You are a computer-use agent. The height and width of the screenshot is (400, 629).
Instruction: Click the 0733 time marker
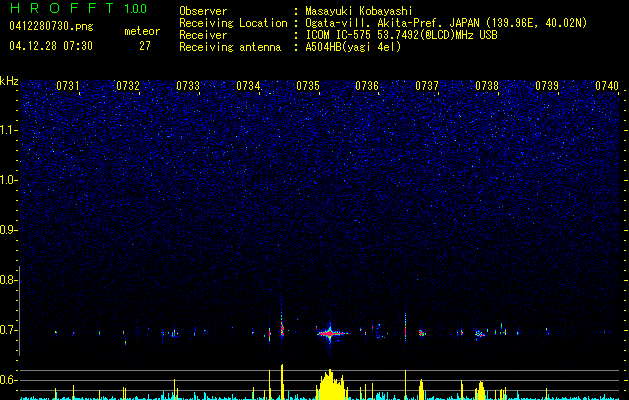tap(188, 85)
